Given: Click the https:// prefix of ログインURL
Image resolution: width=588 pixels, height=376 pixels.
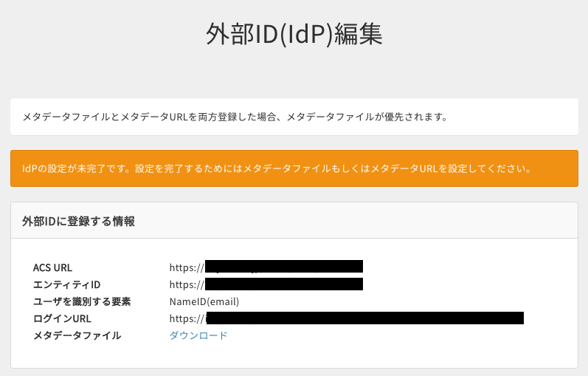Looking at the screenshot, I should 187,318.
